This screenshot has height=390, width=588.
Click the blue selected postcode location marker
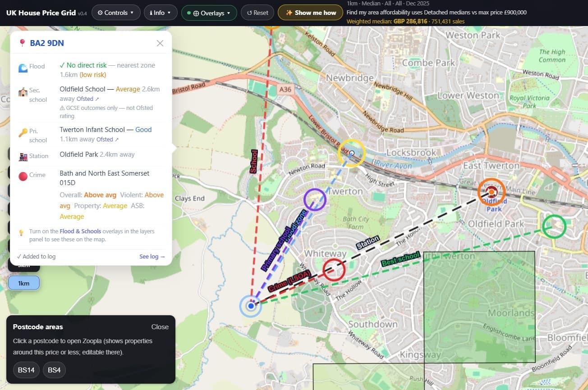(251, 306)
